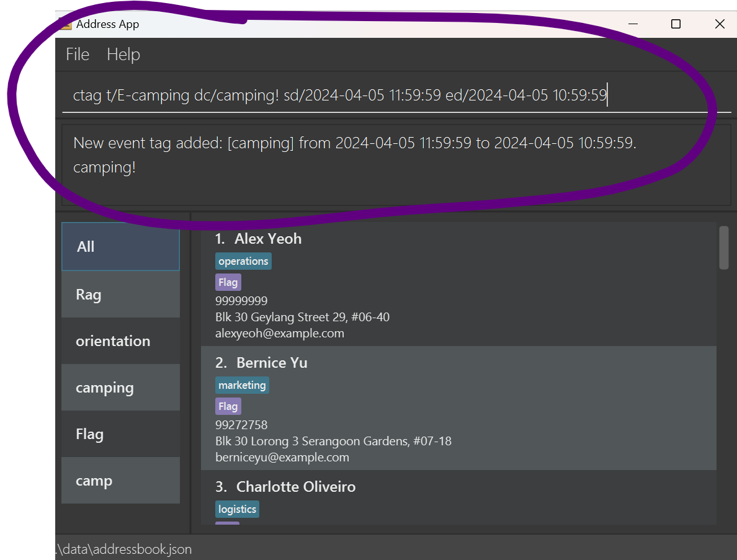Open the Help menu
Viewport: 737px width, 560px height.
tap(123, 55)
